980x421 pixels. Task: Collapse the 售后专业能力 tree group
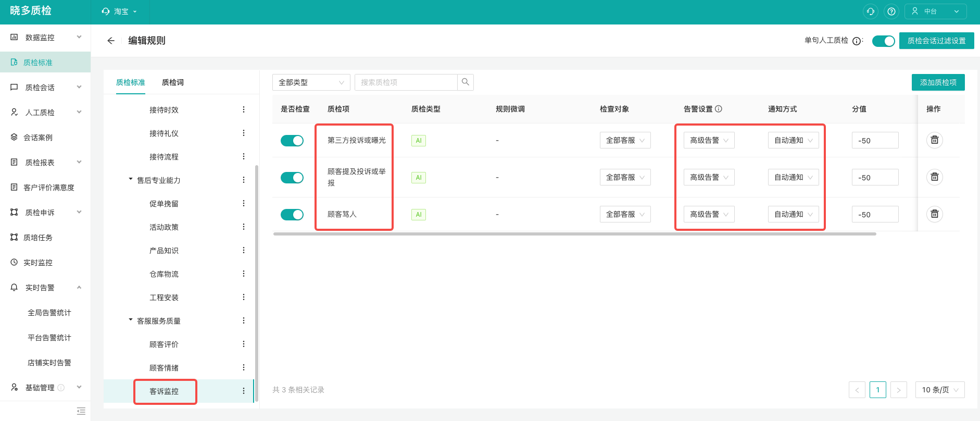(131, 179)
